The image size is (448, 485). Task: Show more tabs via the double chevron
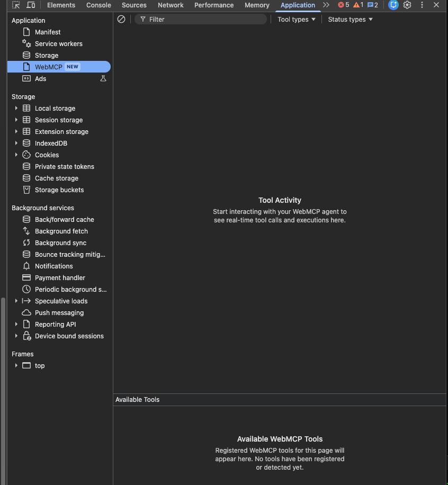326,5
